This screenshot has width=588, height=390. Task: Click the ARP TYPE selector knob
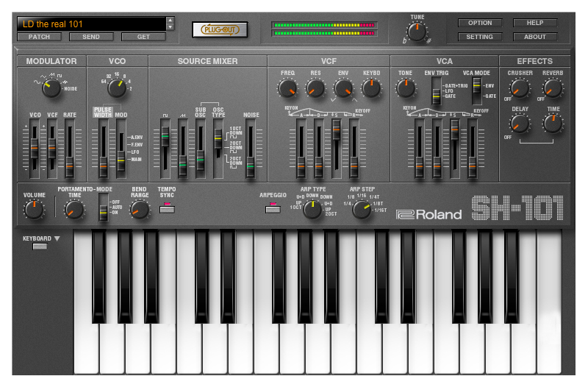tap(312, 210)
